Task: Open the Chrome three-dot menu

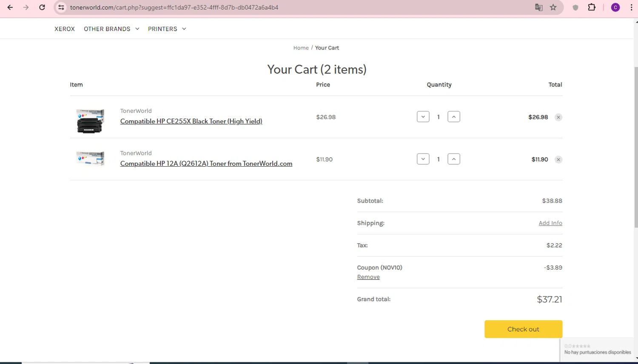Action: (631, 7)
